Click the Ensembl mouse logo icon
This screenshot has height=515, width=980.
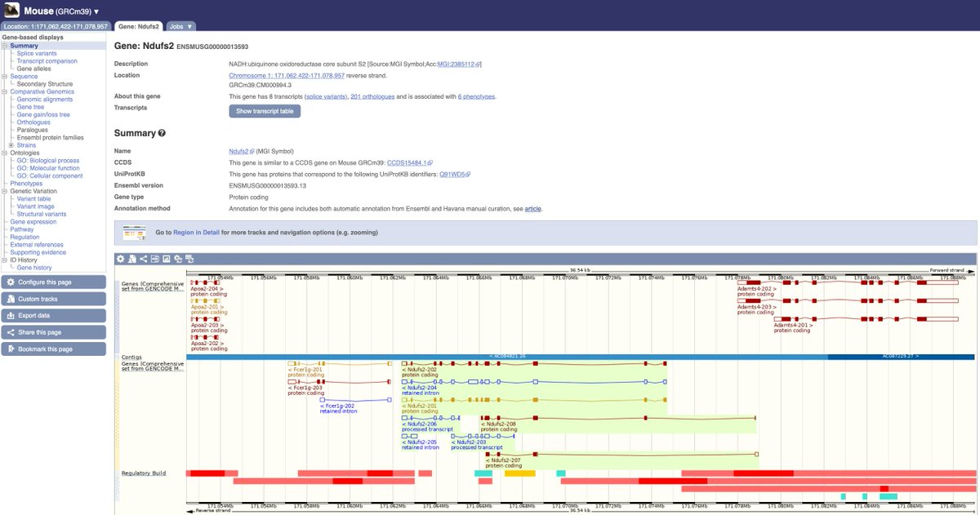11,11
